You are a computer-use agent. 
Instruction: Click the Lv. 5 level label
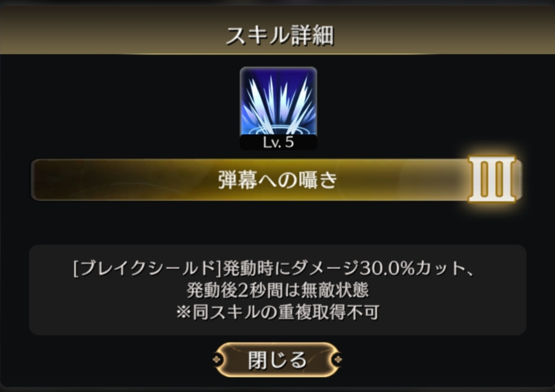pyautogui.click(x=278, y=142)
